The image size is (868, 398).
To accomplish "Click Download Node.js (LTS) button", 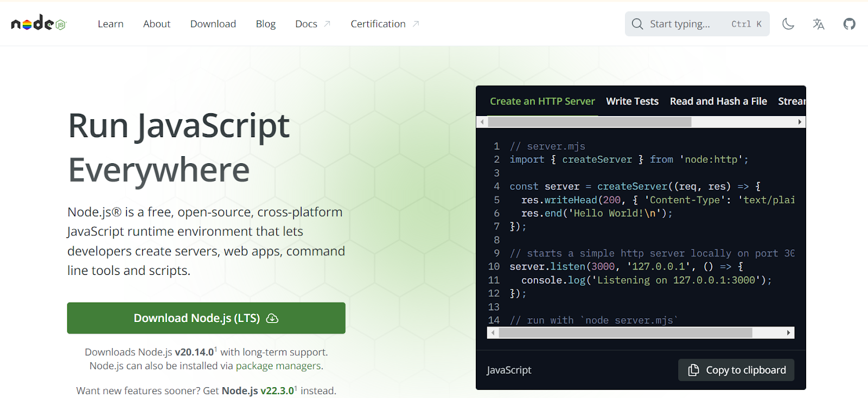I will click(206, 318).
